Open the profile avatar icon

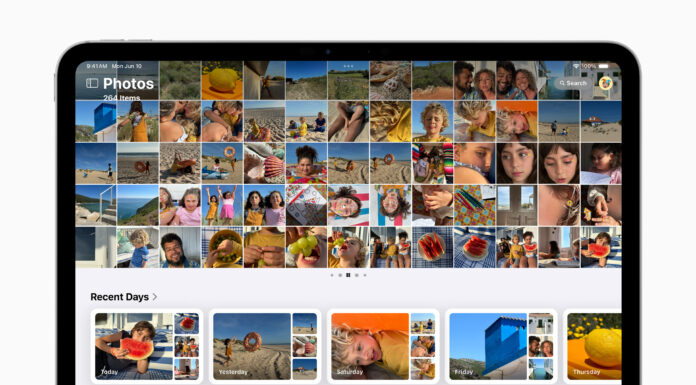(605, 83)
